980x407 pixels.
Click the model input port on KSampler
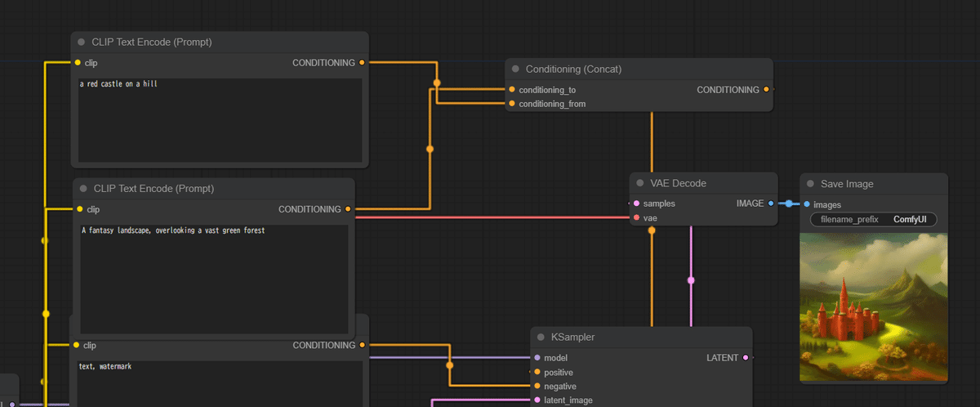coord(537,358)
